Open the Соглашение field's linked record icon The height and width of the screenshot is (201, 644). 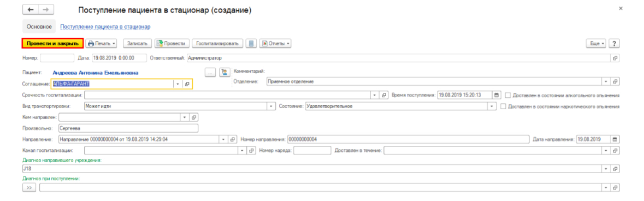[x=187, y=84]
